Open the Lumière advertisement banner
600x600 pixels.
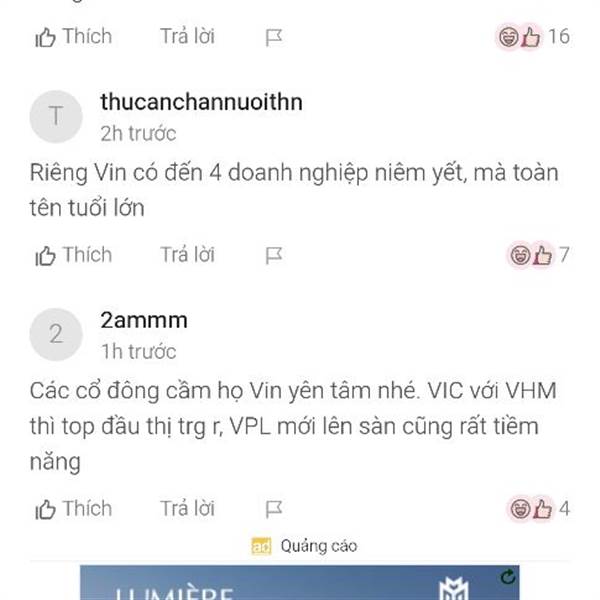point(300,582)
